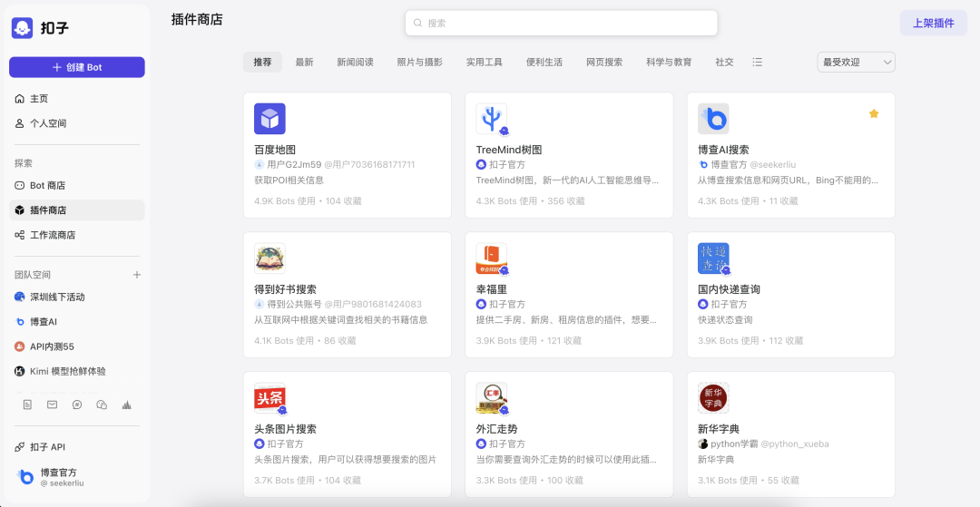Open the 深圳线下活动 team space

[x=77, y=297]
